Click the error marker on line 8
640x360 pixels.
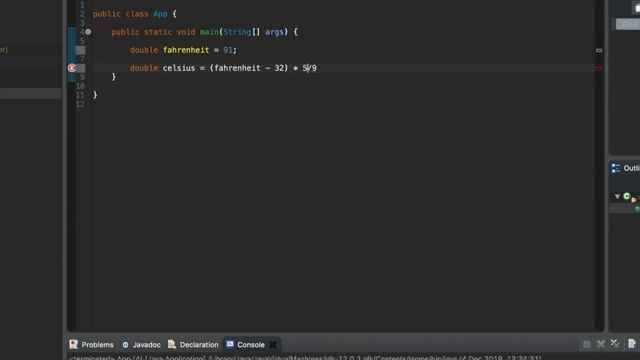pyautogui.click(x=72, y=68)
